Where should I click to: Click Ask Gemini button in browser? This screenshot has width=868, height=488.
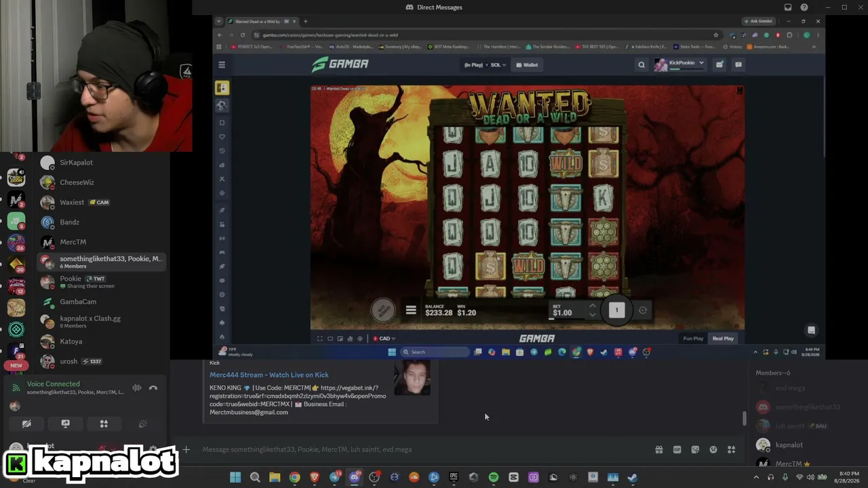click(x=759, y=22)
